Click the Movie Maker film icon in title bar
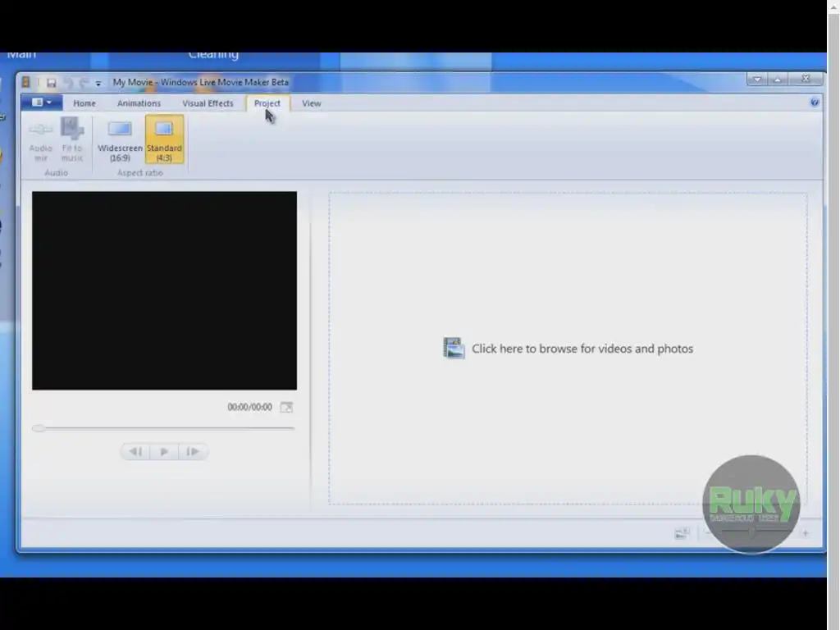Screen dimensions: 840x630 [25, 82]
